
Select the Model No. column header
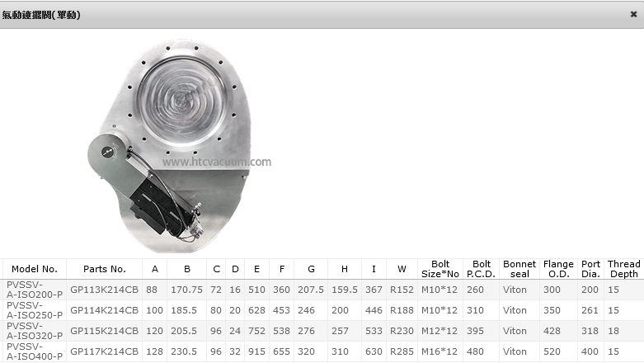[x=35, y=269]
